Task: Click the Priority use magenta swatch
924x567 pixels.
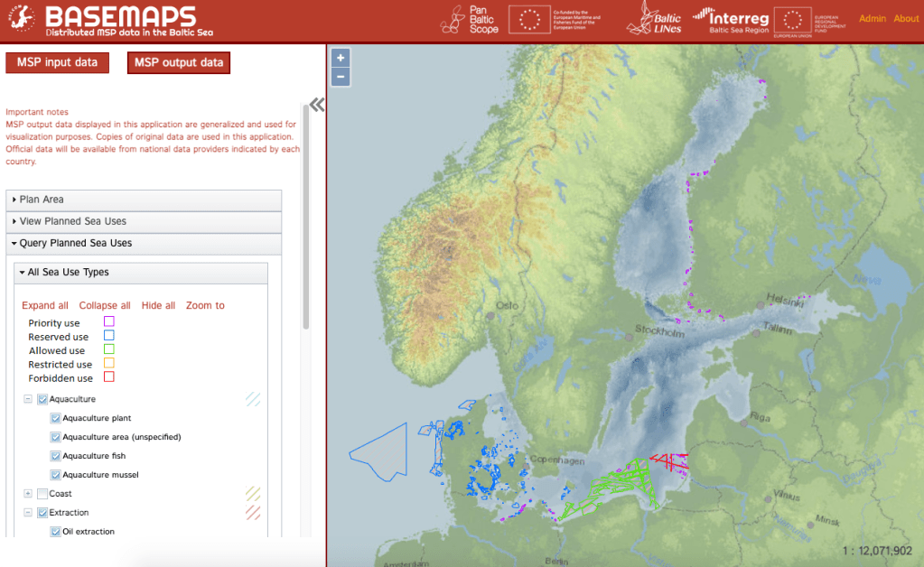Action: [108, 321]
